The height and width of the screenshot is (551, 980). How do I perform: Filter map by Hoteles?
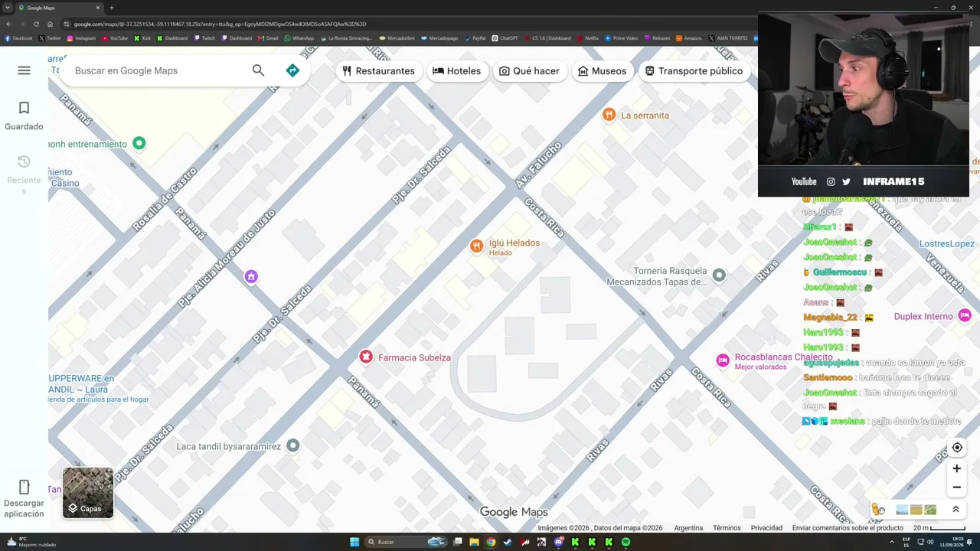point(457,71)
